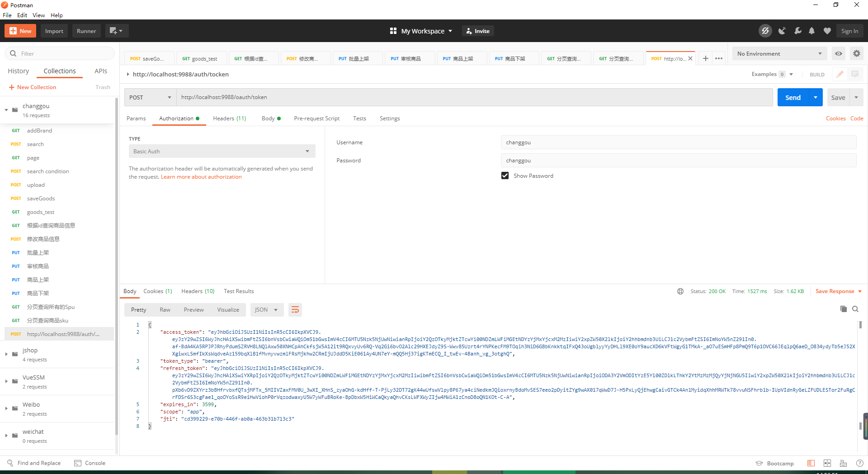Search within the response body
The width and height of the screenshot is (868, 474).
pos(855,309)
